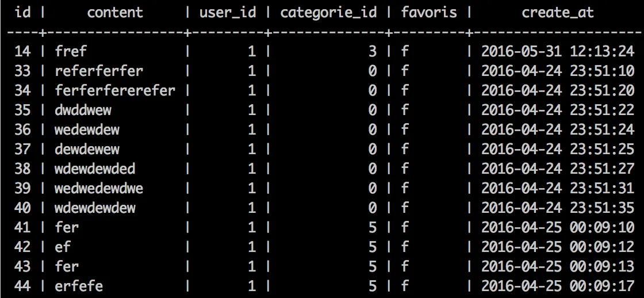Click the content value 'ferferfererefer'

point(115,90)
